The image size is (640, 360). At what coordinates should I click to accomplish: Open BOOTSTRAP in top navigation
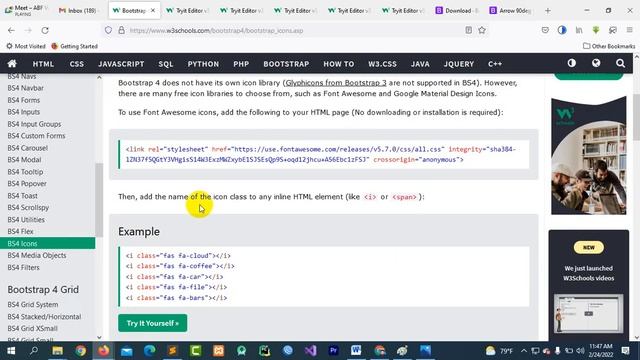286,64
